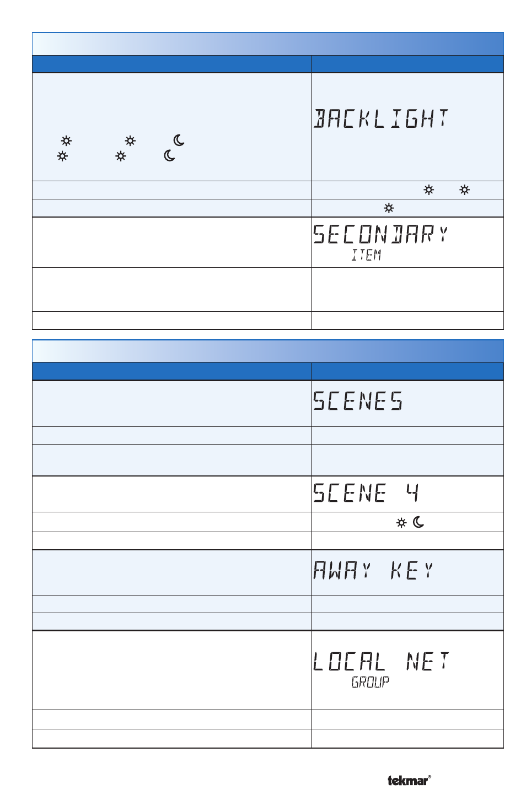The width and height of the screenshot is (526, 812).
Task: Click the upper moon icon beside BACKLIGHT description
Action: [x=179, y=140]
